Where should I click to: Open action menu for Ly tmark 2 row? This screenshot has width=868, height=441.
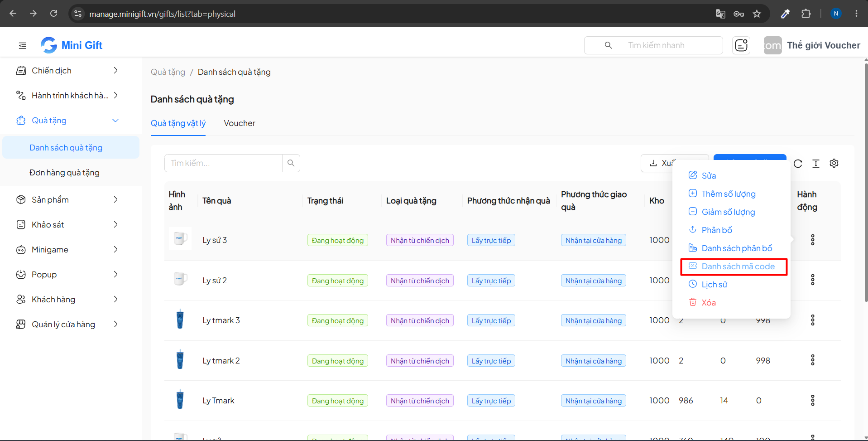click(x=813, y=360)
